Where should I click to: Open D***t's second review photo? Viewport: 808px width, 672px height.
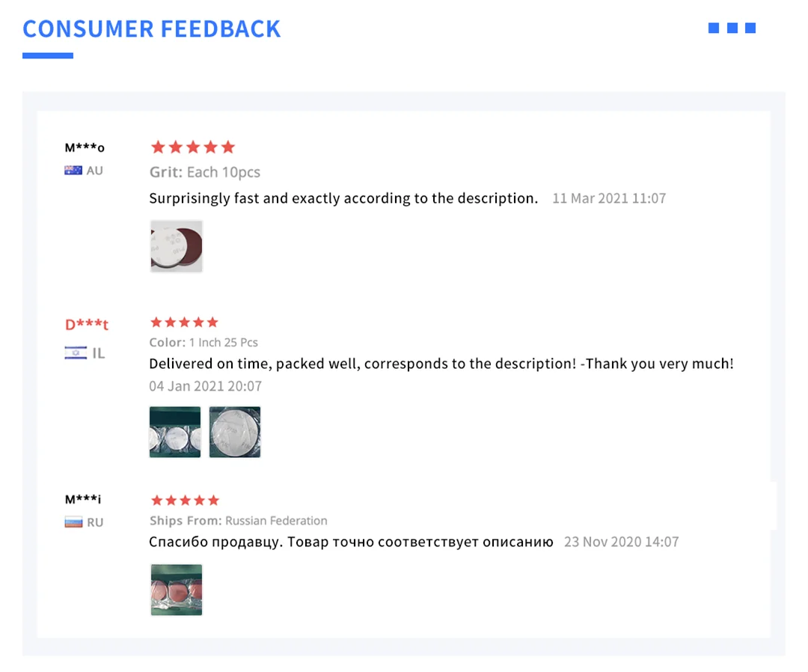(235, 432)
